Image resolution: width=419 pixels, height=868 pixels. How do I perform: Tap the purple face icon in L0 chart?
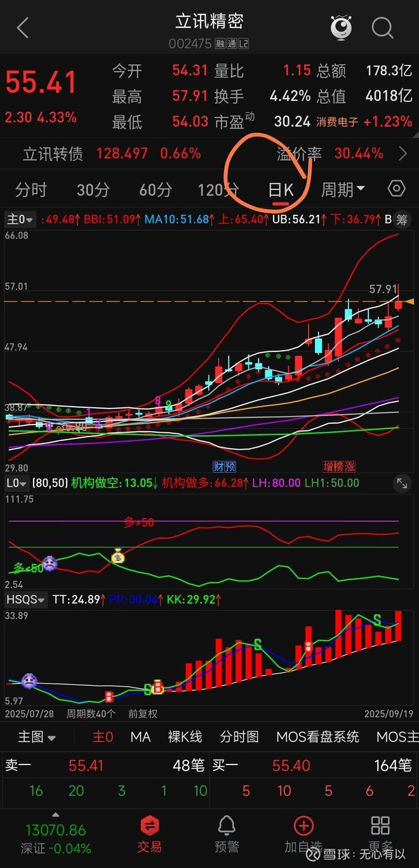50,563
